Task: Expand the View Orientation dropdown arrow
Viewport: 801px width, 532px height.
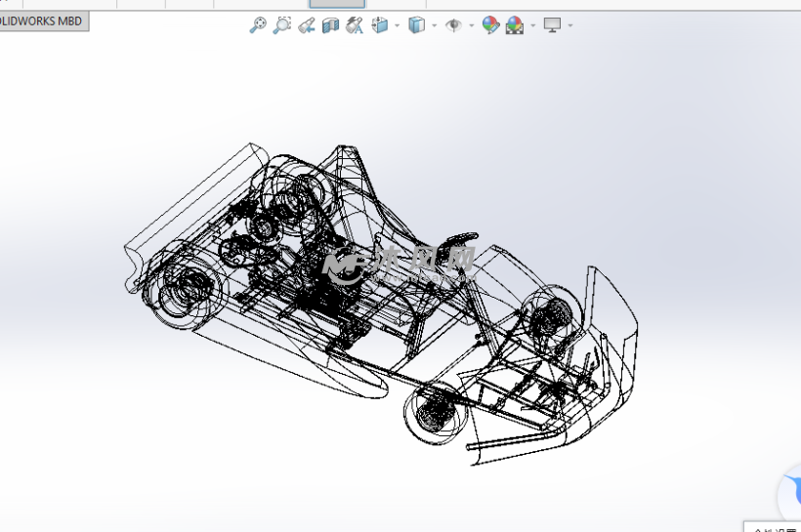Action: point(397,25)
